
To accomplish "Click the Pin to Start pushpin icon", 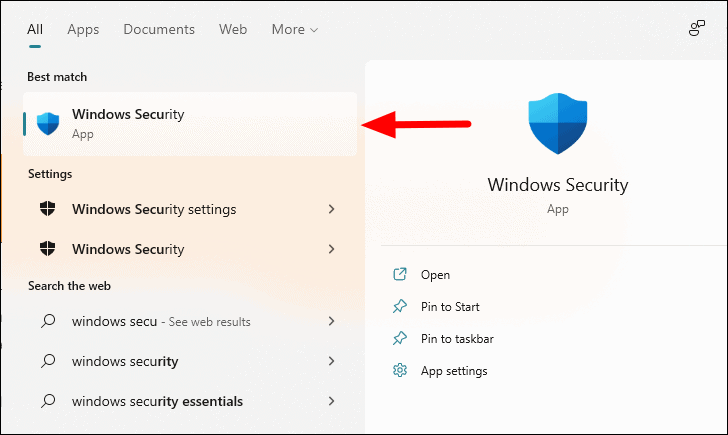I will (400, 306).
